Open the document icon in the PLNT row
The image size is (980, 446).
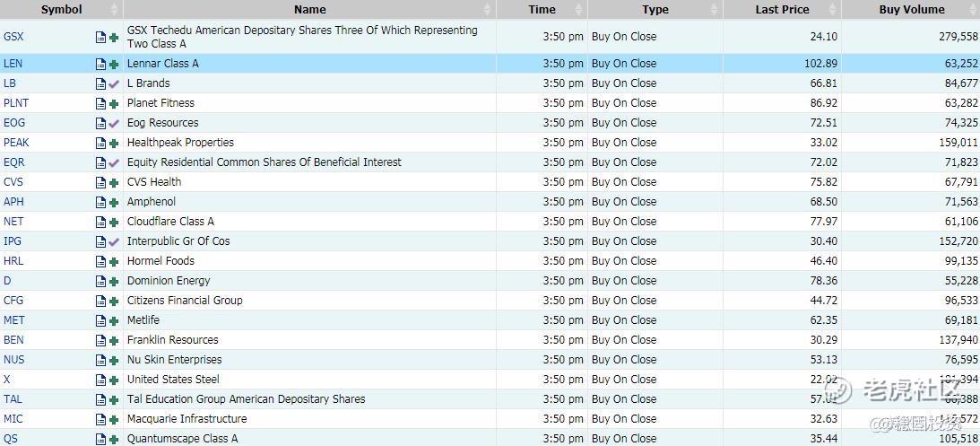100,103
